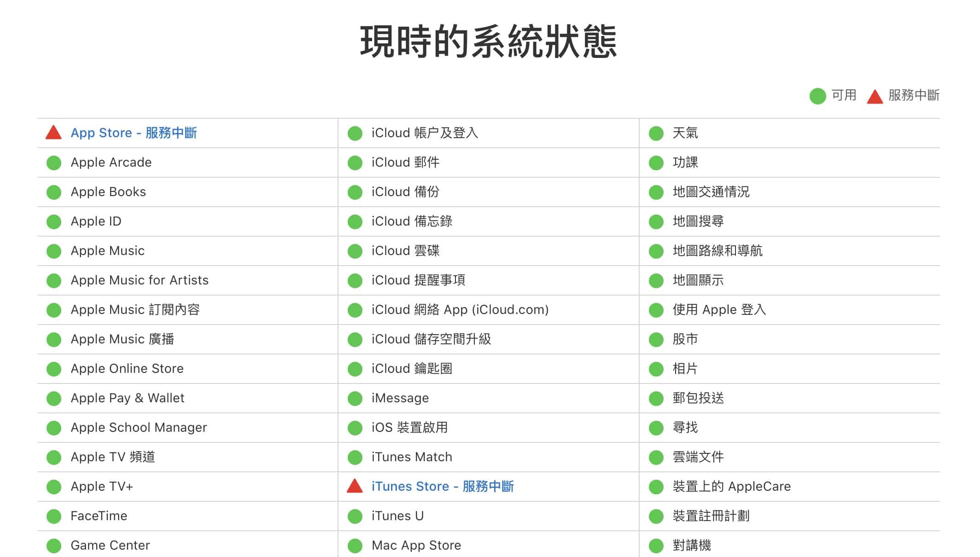Click the green dot beside iCloud 郵件
This screenshot has width=980, height=557.
click(x=355, y=163)
